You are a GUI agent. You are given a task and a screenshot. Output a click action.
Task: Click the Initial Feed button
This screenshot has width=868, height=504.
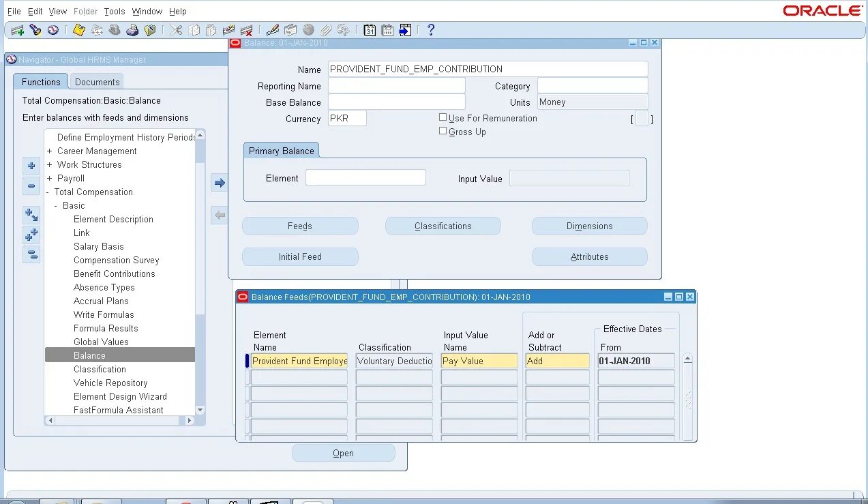300,256
